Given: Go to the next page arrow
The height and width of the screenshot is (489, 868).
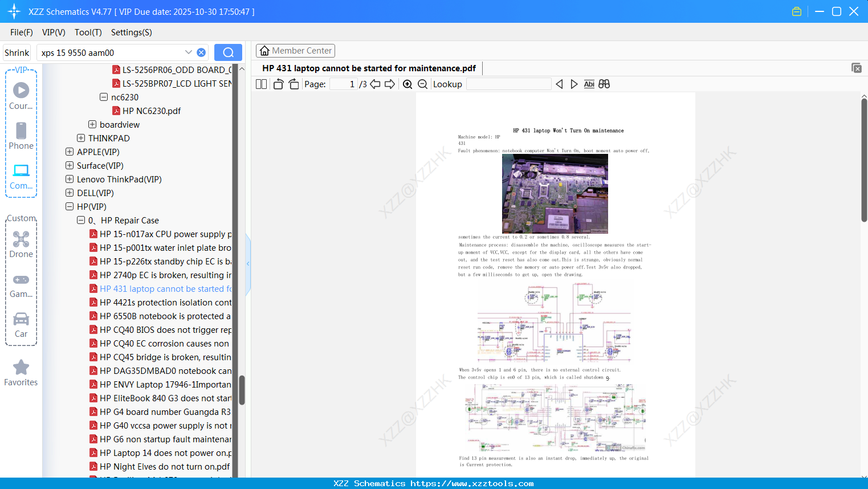Looking at the screenshot, I should (390, 84).
